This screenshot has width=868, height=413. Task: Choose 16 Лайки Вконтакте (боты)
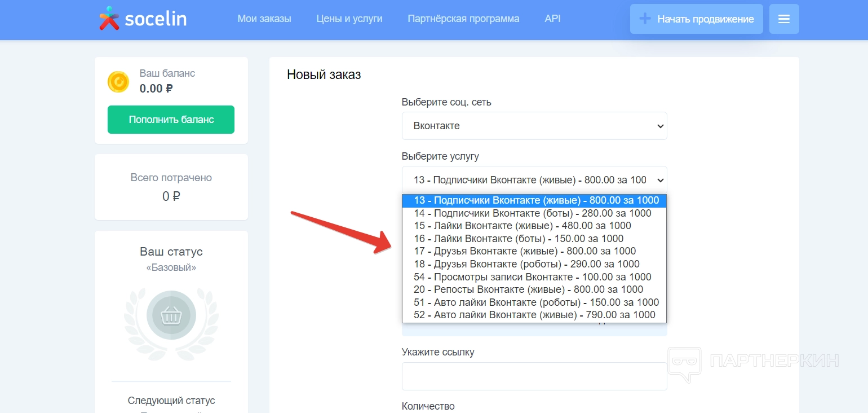tap(534, 239)
